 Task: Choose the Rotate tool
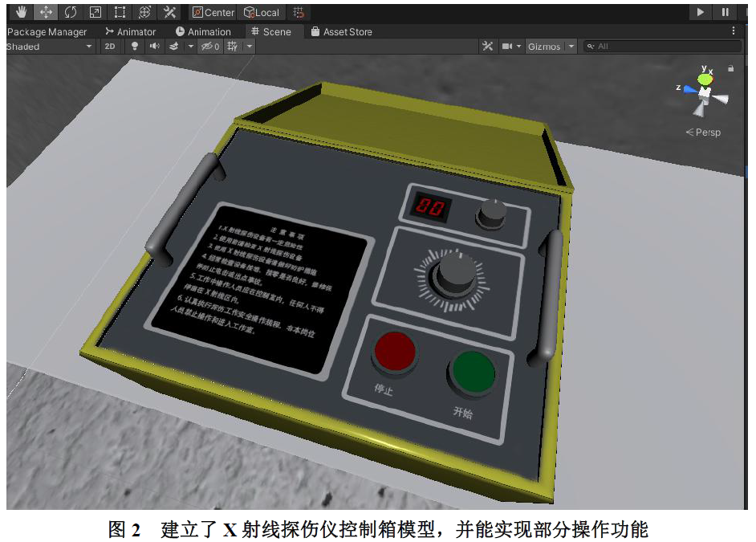(71, 12)
